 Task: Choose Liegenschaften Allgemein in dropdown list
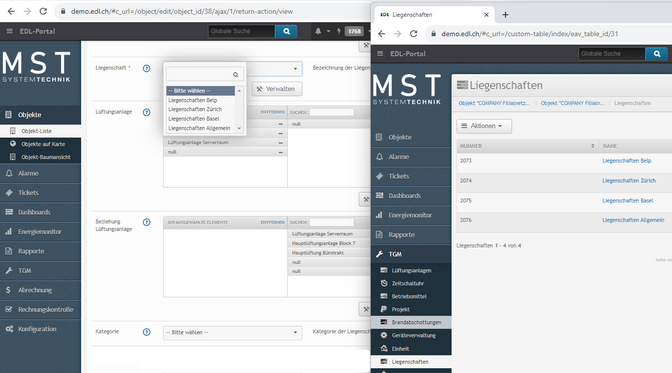pos(201,128)
